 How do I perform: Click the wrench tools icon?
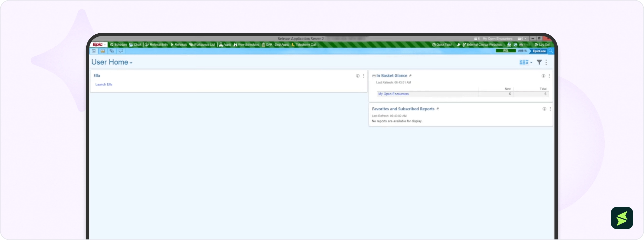tap(459, 45)
